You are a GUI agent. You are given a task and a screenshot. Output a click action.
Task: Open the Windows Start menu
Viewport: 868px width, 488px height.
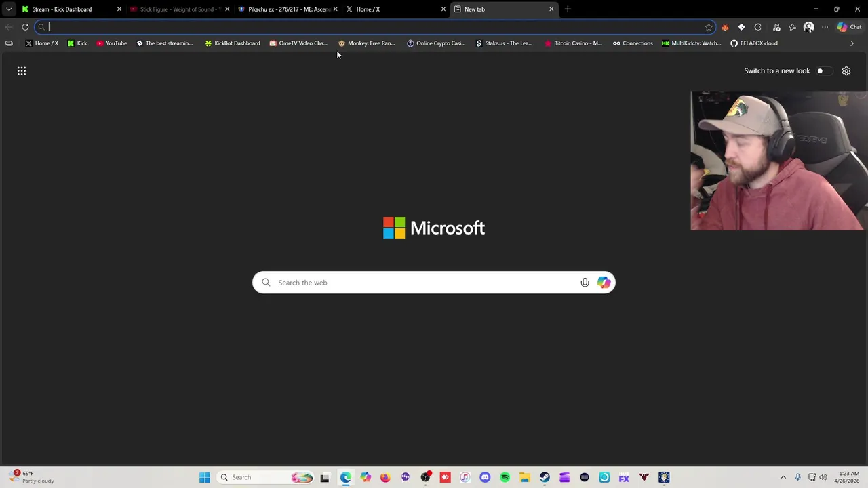click(x=204, y=477)
